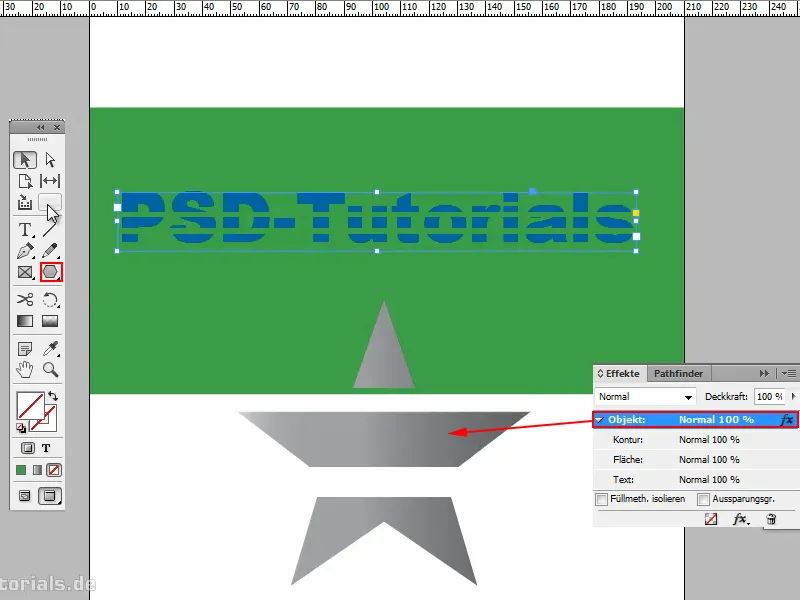
Task: Switch to Preview screen mode
Action: click(50, 495)
